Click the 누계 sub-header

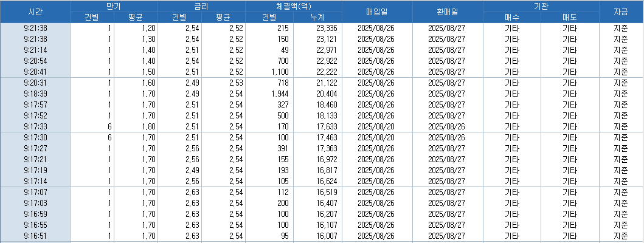[x=317, y=18]
